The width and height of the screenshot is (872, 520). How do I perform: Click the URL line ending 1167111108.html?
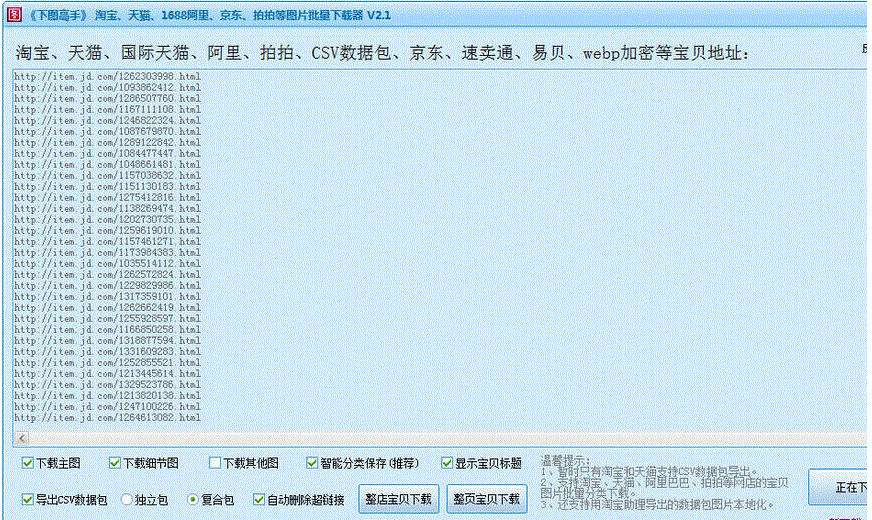[x=107, y=109]
